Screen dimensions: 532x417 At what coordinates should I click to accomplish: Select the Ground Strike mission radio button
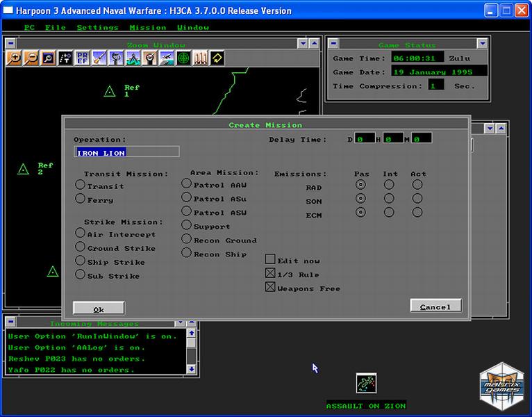click(81, 247)
